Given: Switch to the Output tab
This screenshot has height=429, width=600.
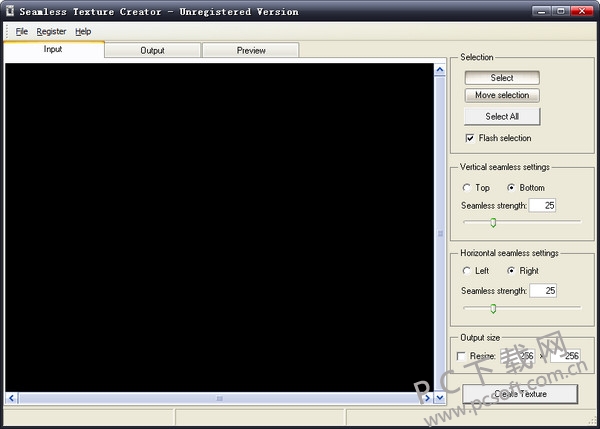Looking at the screenshot, I should click(152, 50).
